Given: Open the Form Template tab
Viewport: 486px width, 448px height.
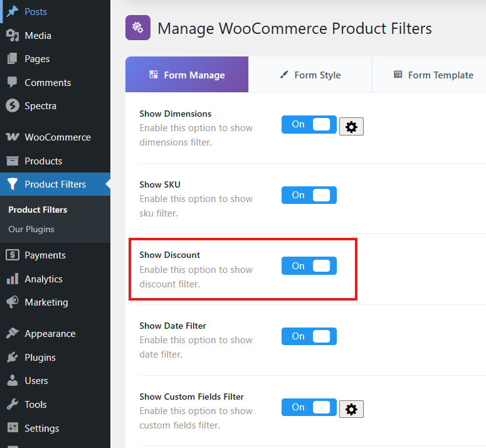Looking at the screenshot, I should click(429, 75).
